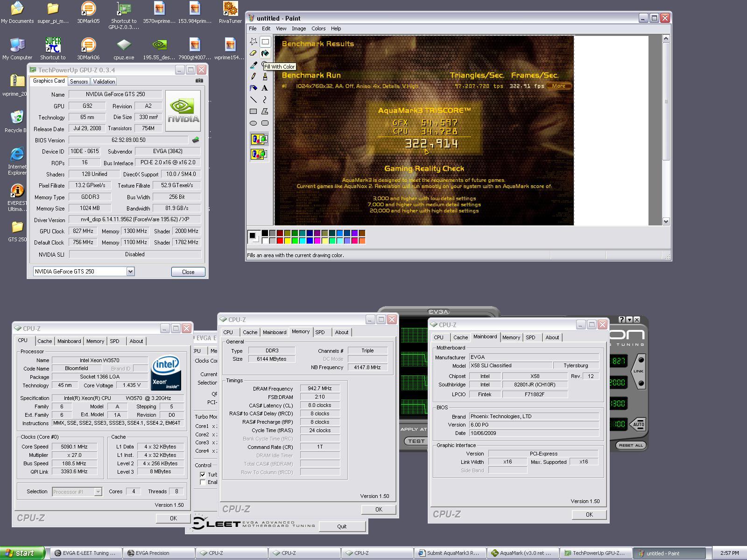This screenshot has height=560, width=747.
Task: Open the Image menu in Paint
Action: pos(299,28)
